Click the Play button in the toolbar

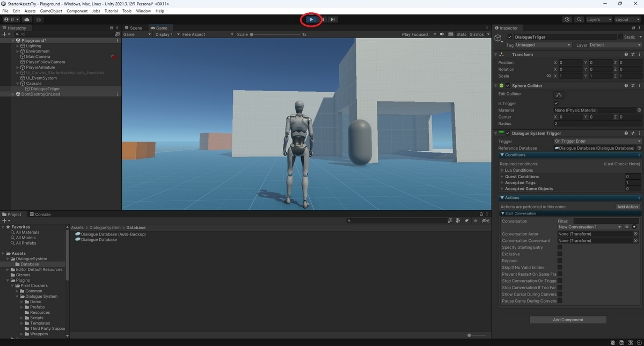coord(311,19)
